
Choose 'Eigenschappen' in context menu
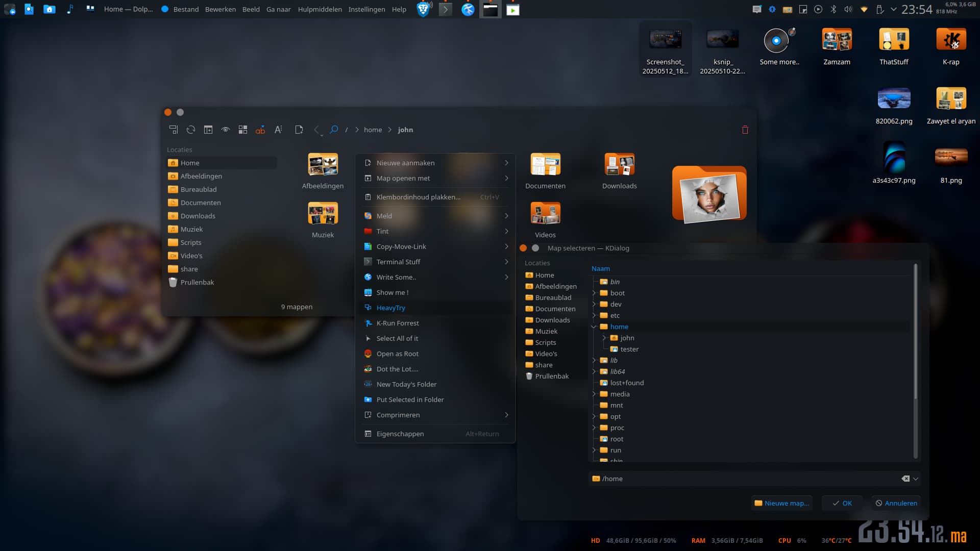click(435, 434)
